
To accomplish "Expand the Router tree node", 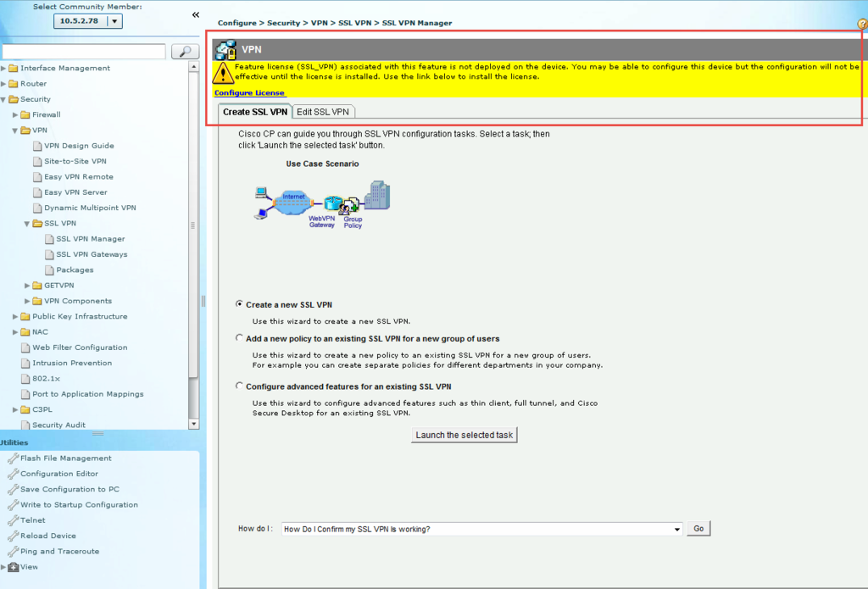I will (3, 84).
